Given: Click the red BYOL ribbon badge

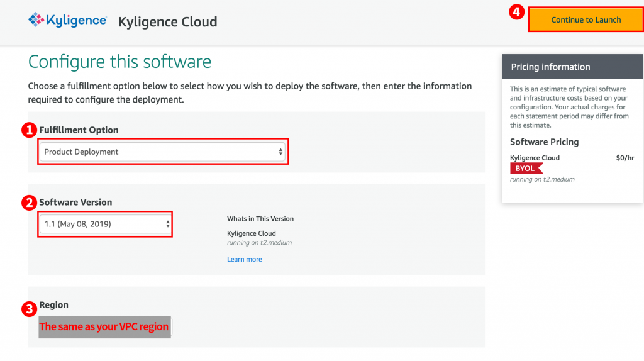Looking at the screenshot, I should coord(525,169).
